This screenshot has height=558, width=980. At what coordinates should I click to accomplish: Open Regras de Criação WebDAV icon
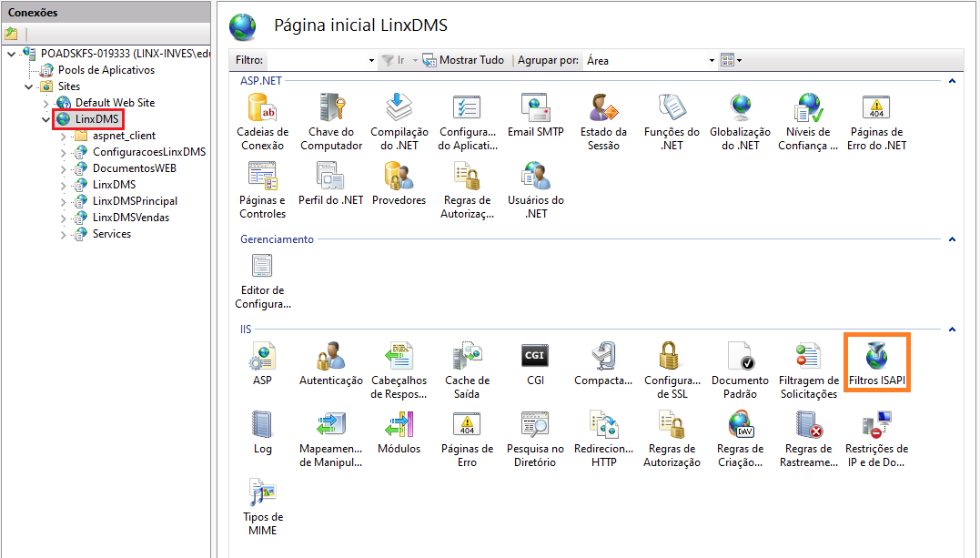(x=740, y=439)
